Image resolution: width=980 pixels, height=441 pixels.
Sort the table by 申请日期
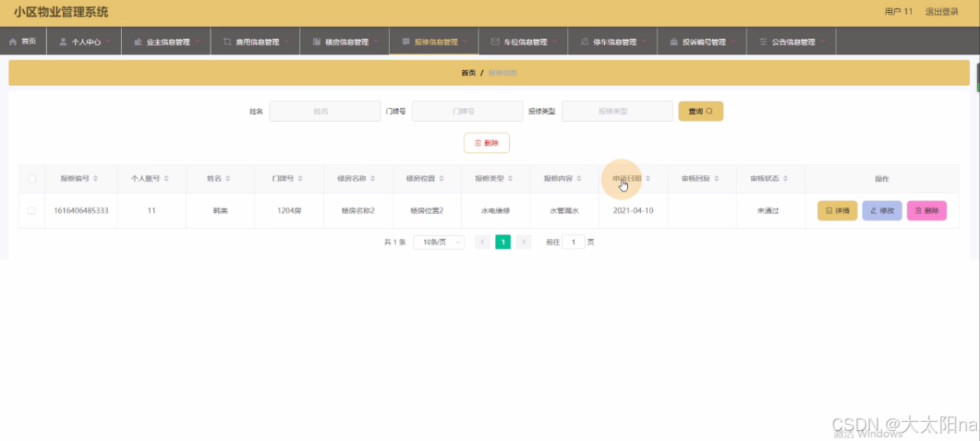click(648, 178)
